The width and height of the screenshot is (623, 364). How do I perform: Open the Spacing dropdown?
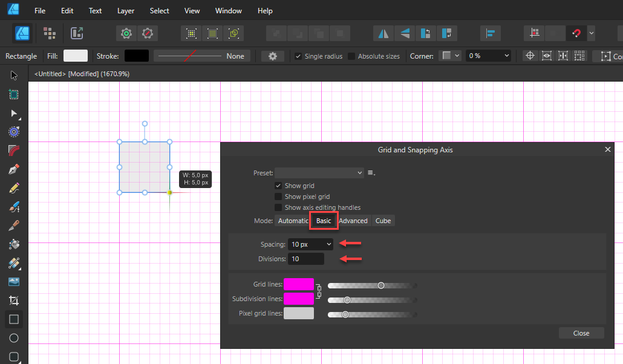(x=310, y=244)
